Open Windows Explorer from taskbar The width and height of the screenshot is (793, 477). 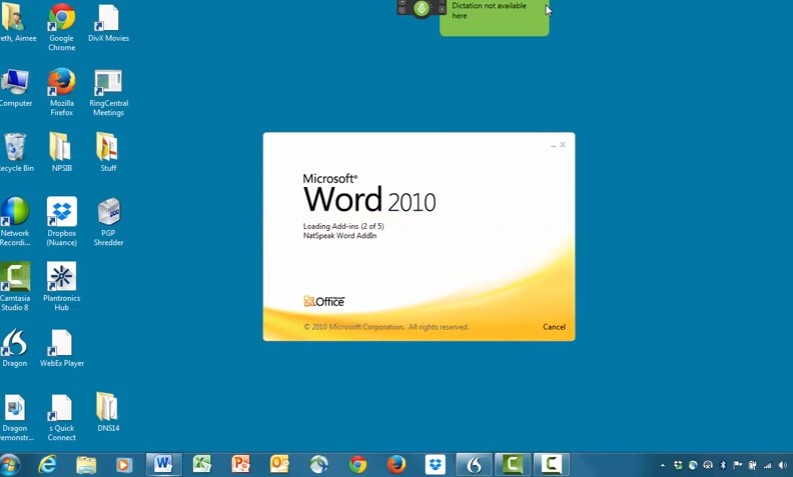pos(86,464)
